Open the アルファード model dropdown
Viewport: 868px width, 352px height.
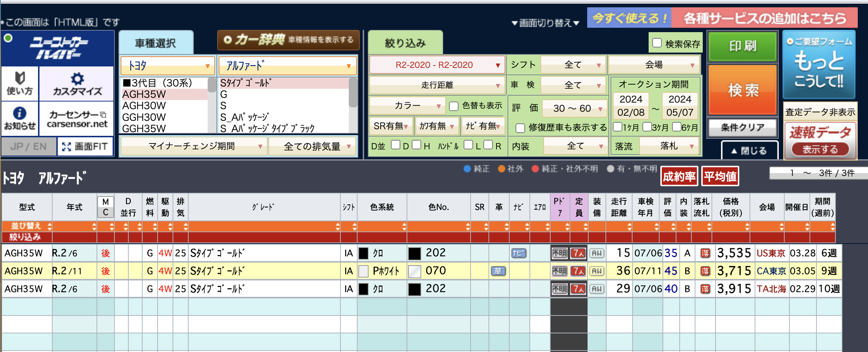coord(288,66)
